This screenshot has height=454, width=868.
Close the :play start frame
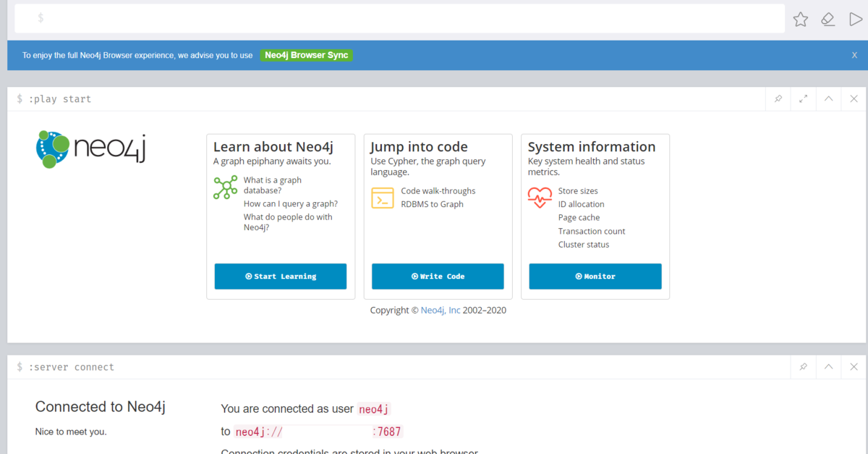(854, 99)
